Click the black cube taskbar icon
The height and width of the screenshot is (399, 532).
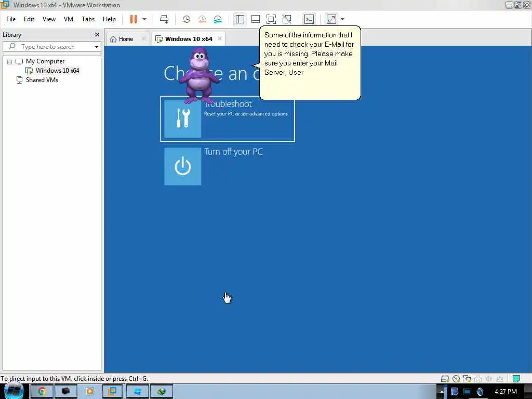[x=66, y=392]
